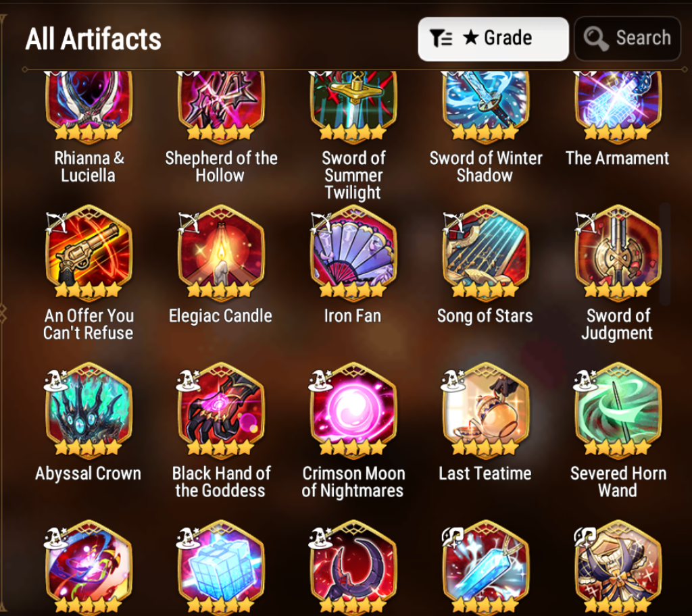692x616 pixels.
Task: Click the glowing blue cube artifact
Action: coord(221,568)
